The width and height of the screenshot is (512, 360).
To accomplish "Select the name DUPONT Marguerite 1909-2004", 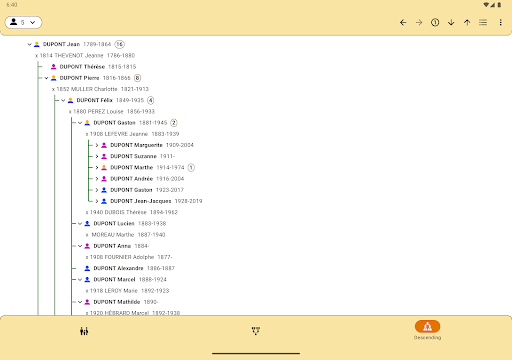I will coord(152,145).
